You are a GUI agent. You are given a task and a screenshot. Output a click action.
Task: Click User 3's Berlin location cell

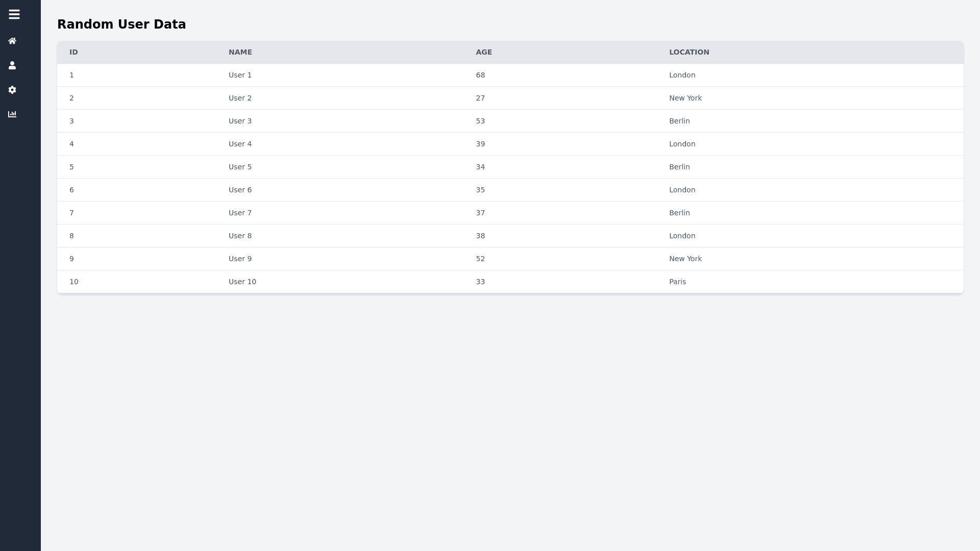(679, 121)
